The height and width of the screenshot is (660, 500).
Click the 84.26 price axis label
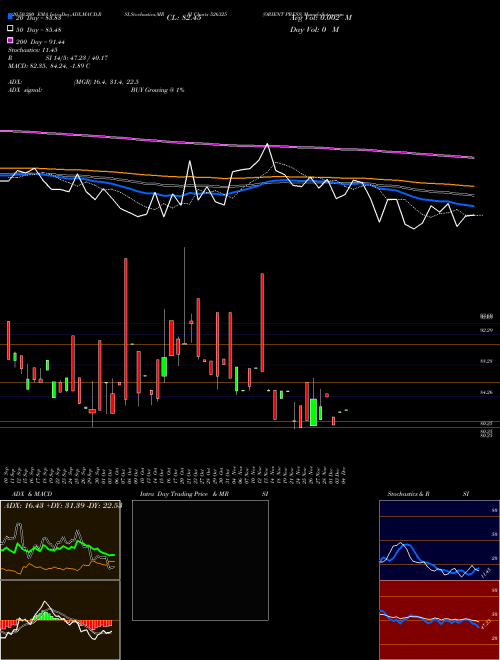pyautogui.click(x=487, y=392)
